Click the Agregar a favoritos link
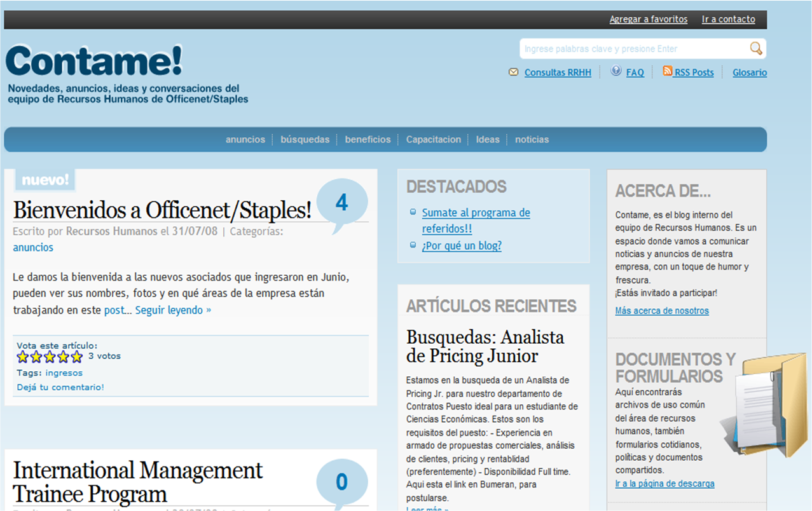The height and width of the screenshot is (511, 812). (x=648, y=19)
